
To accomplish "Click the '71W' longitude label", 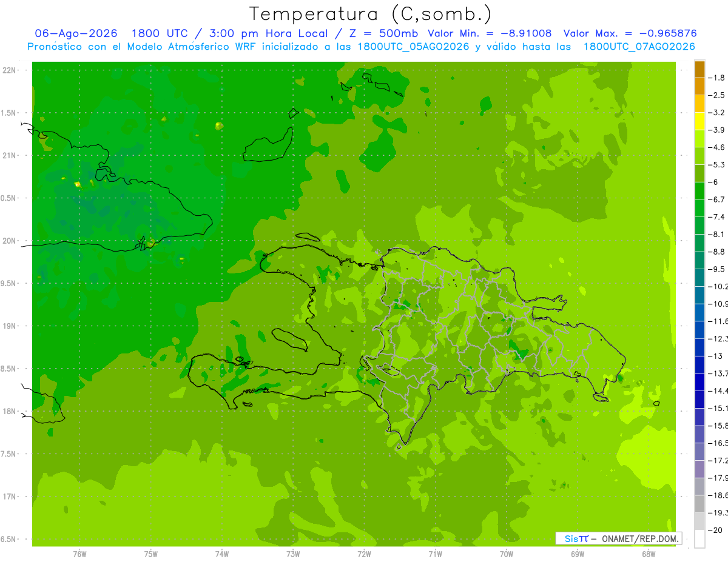I will [435, 554].
